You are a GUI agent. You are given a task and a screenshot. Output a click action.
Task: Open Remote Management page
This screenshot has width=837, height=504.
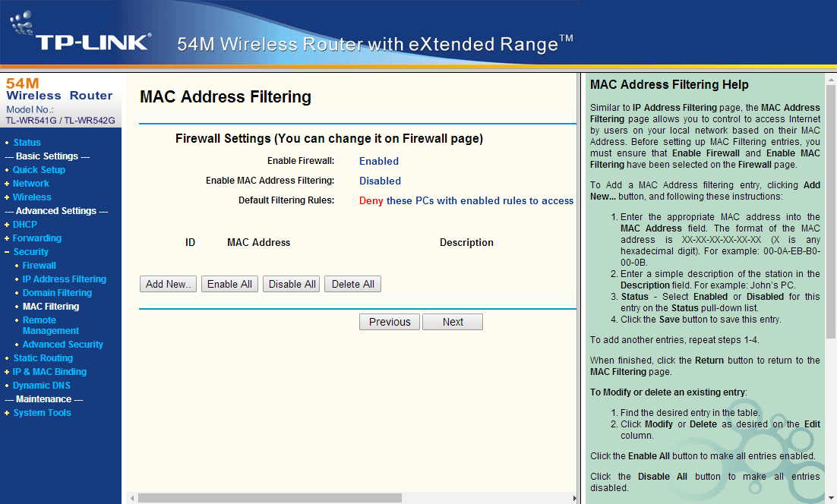click(51, 326)
